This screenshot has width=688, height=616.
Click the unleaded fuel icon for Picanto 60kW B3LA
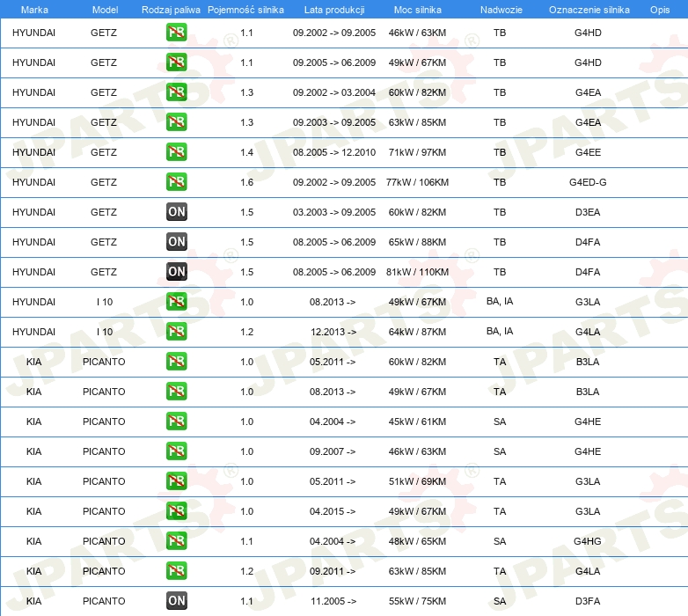point(176,361)
